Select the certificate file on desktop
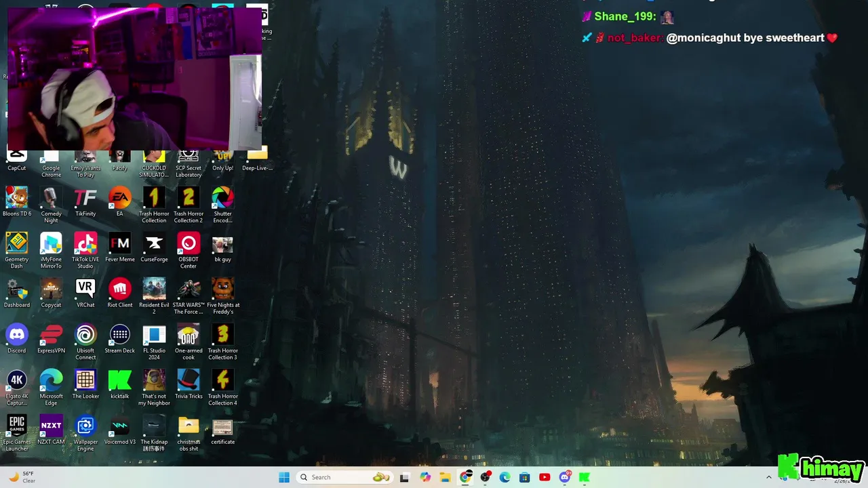Screen dimensions: 868x488 222,430
